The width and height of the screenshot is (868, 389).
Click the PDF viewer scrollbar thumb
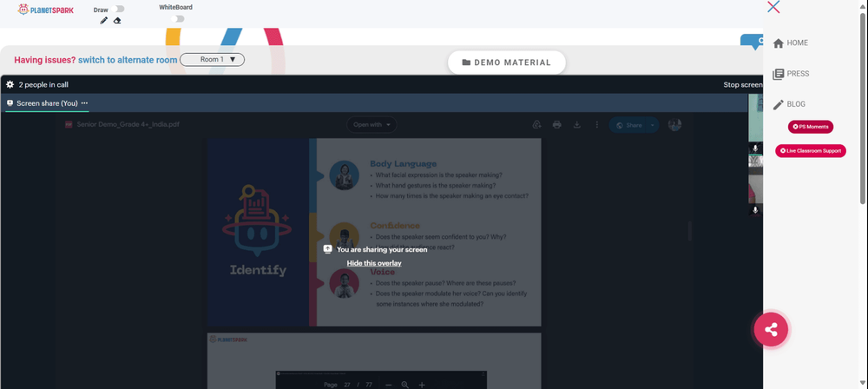coord(690,230)
